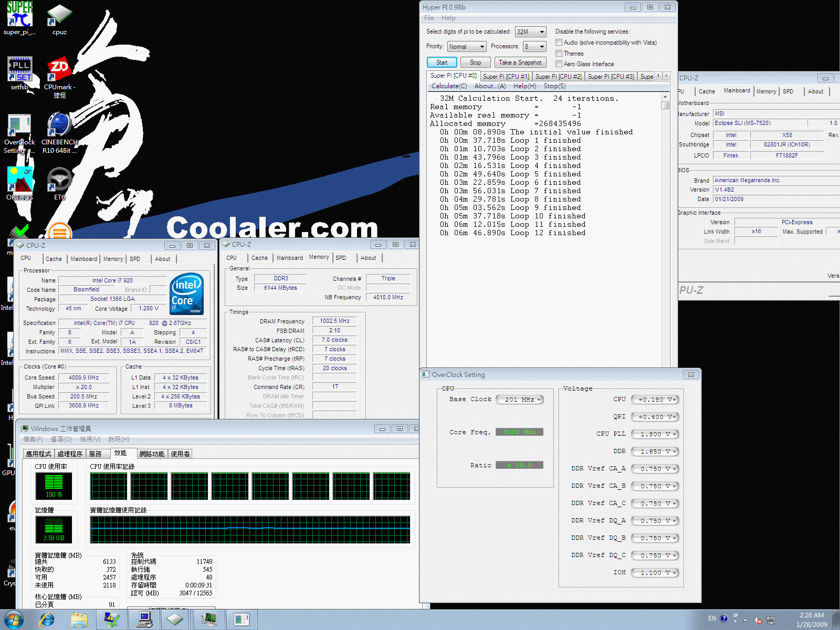Toggle the Themes checkbox in Hyper PI
This screenshot has height=630, width=840.
pos(559,54)
